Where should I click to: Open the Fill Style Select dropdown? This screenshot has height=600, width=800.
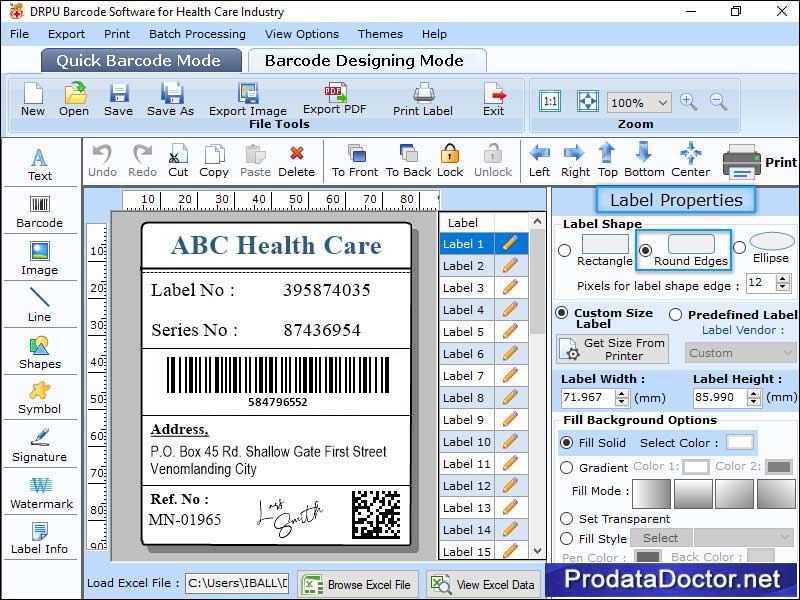pos(660,538)
